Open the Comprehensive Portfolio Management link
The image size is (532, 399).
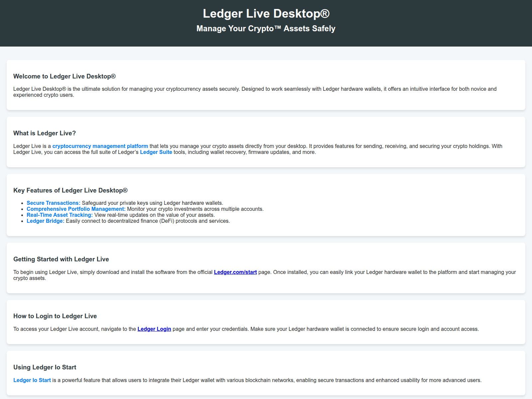pyautogui.click(x=76, y=209)
